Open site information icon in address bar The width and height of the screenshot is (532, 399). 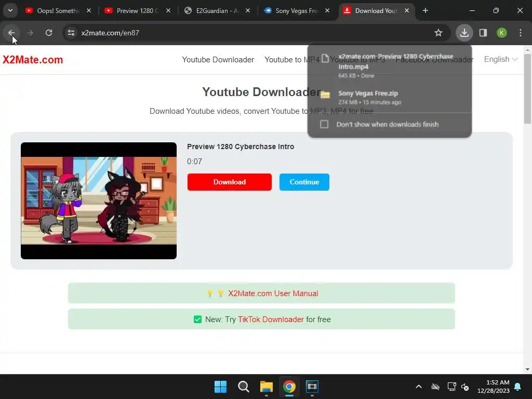coord(71,33)
